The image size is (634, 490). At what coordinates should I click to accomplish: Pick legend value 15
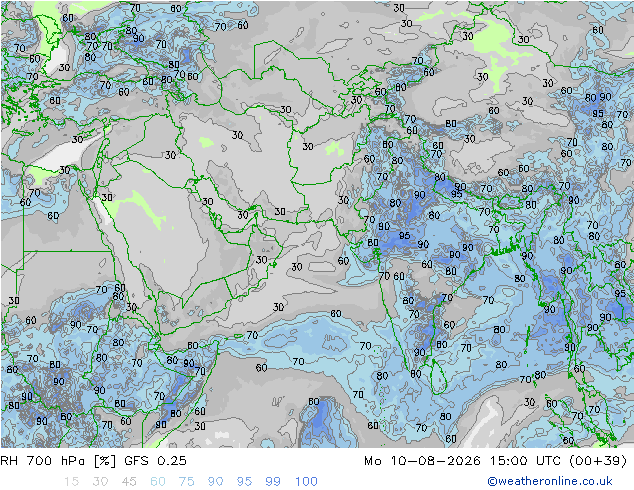pyautogui.click(x=71, y=482)
